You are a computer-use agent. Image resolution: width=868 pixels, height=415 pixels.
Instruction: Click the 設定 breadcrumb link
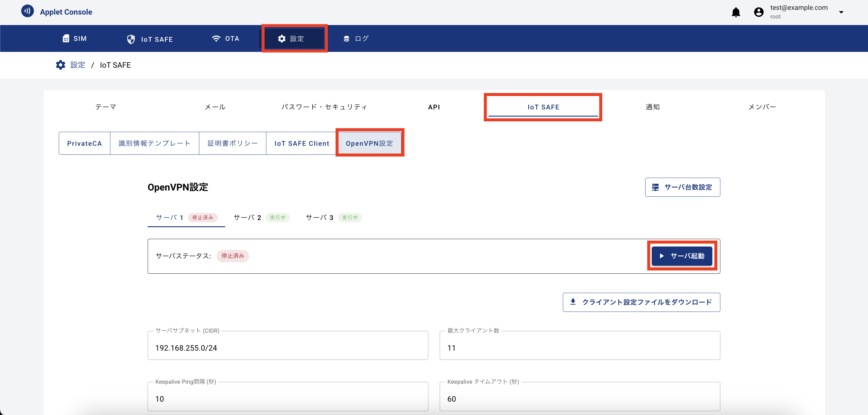point(78,65)
